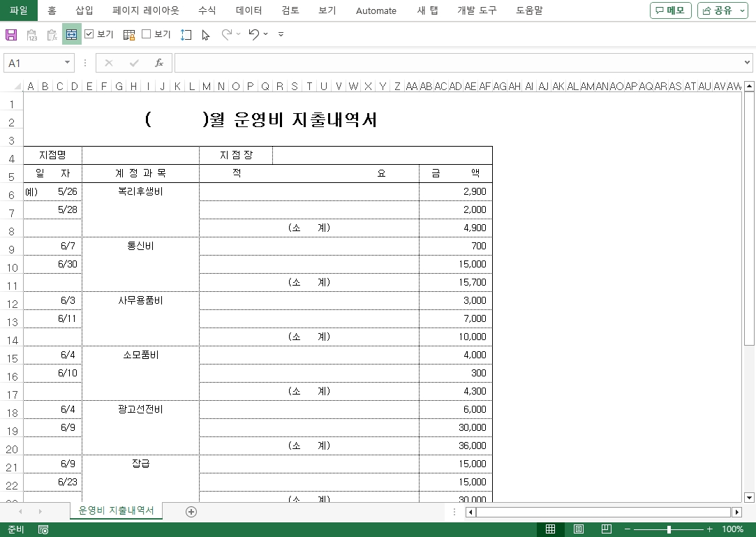Open the 검토 ribbon tab
This screenshot has width=756, height=537.
point(290,10)
